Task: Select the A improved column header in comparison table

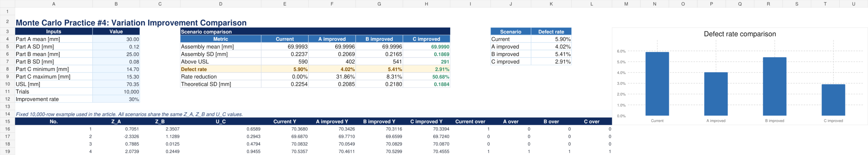Action: point(332,39)
